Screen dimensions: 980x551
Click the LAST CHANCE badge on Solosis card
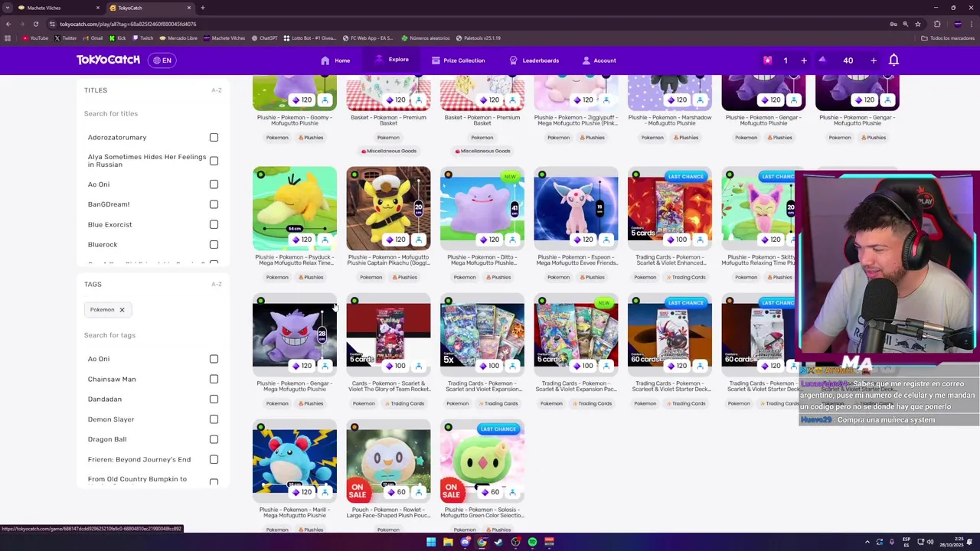(x=498, y=429)
